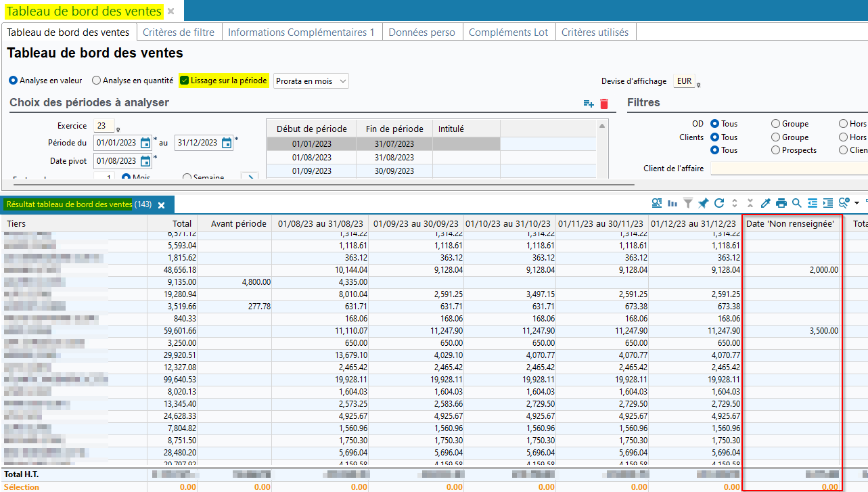The image size is (868, 492).
Task: Click the pin icon in results toolbar
Action: [x=703, y=203]
